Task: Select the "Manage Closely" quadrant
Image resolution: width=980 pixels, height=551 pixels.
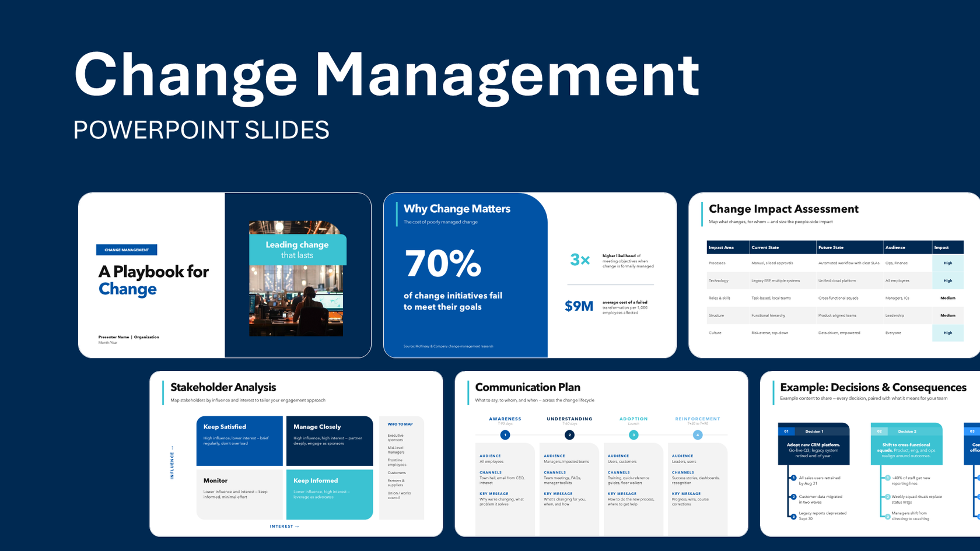Action: coord(330,441)
